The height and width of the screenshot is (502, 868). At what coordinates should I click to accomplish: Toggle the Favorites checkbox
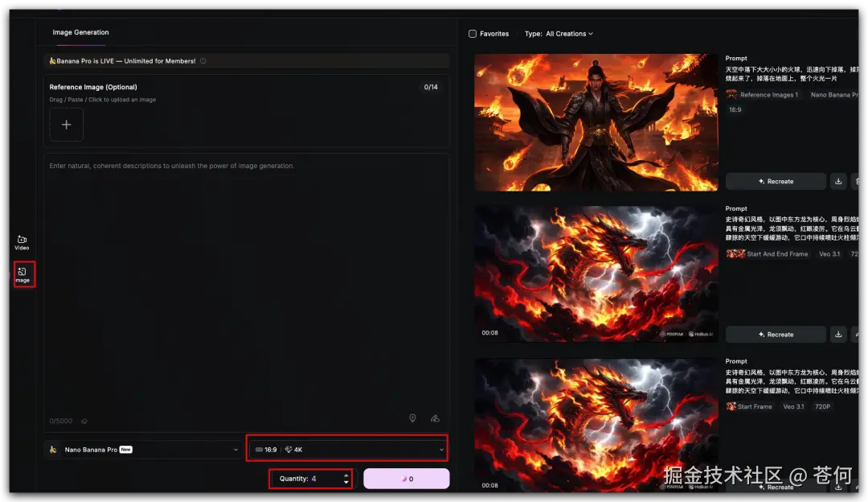click(473, 34)
